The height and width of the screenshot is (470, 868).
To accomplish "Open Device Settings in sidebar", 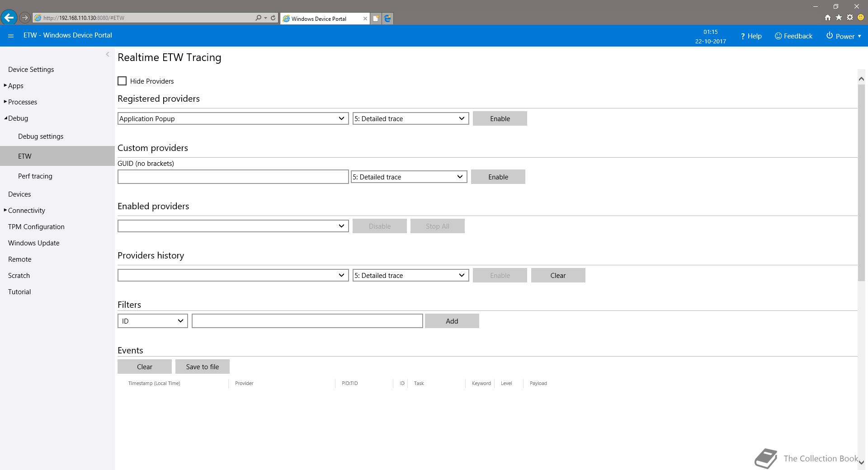I will 31,69.
